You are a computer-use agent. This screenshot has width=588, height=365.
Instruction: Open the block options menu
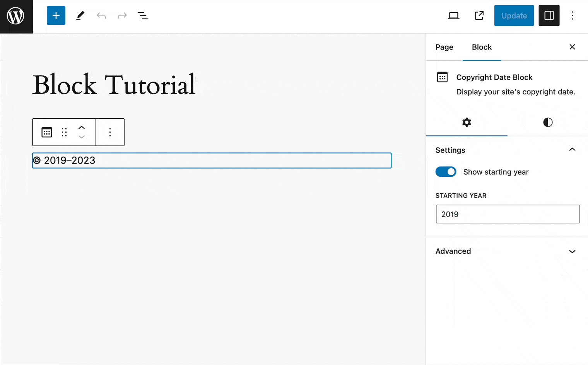[x=110, y=132]
